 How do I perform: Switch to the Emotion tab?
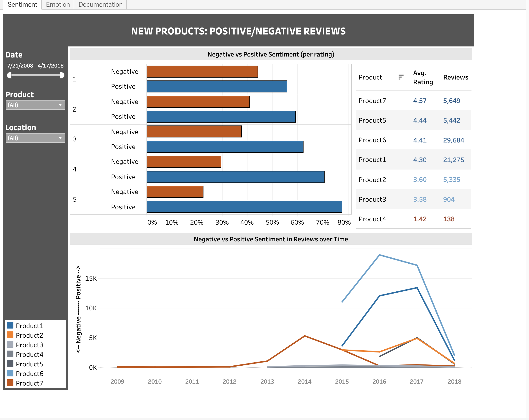58,4
